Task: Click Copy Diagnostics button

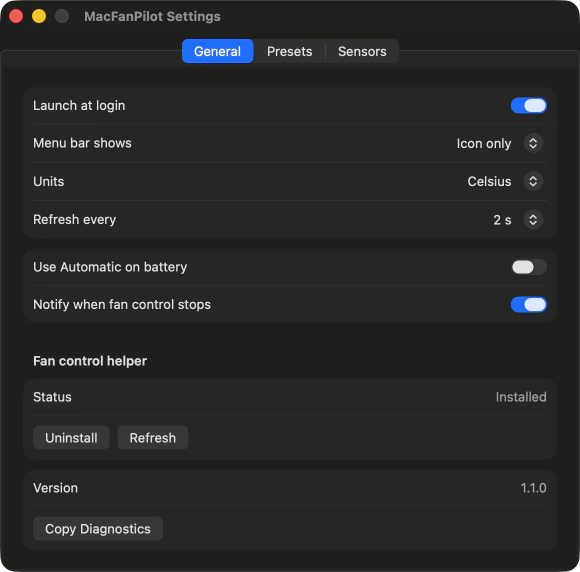Action: [x=98, y=529]
